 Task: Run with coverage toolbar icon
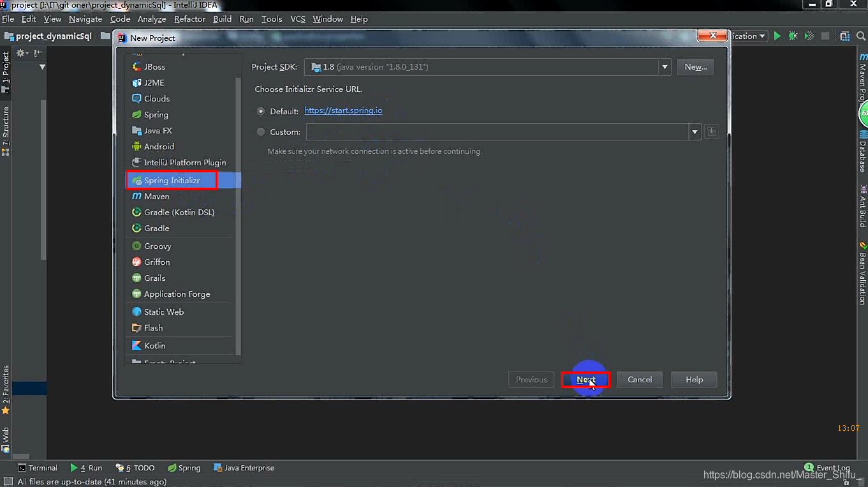(x=809, y=36)
